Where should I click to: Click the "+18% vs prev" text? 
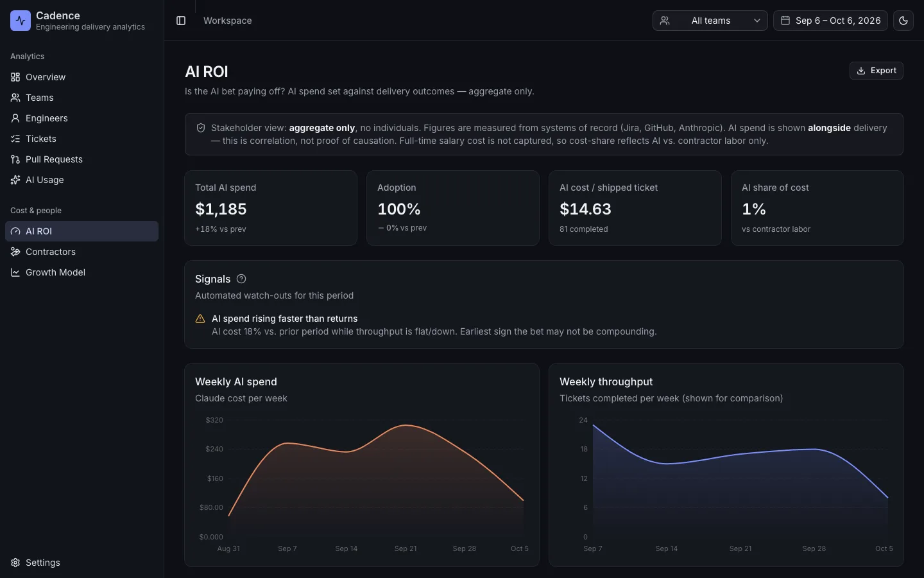[221, 229]
